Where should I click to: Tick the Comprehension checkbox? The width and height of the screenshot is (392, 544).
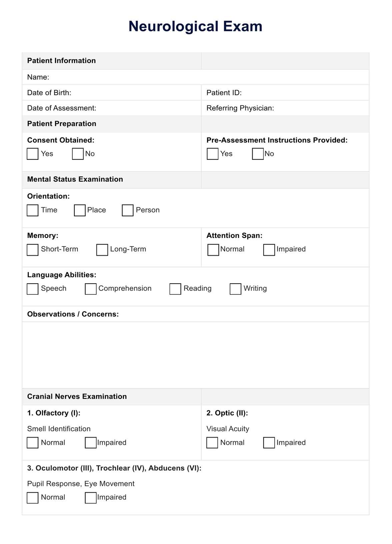click(x=91, y=289)
